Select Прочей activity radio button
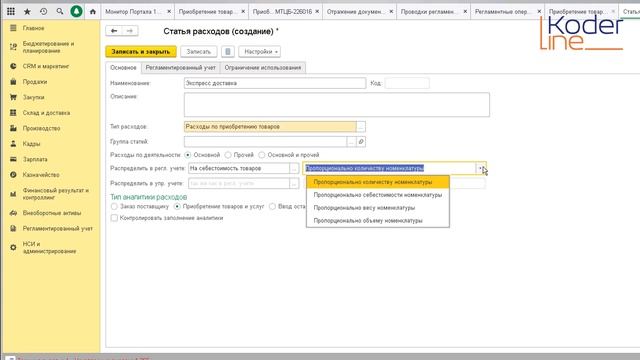640x360 pixels. coord(228,155)
